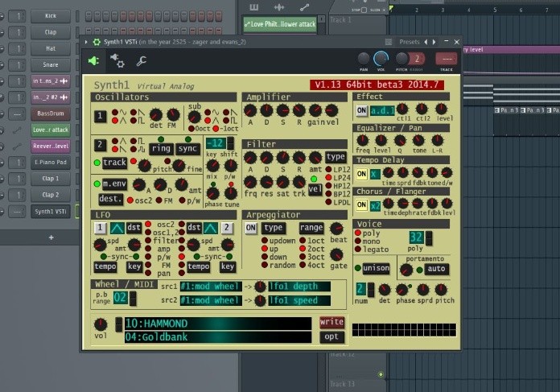Screen dimensions: 560x392
Task: Open the a.d.1 effect type selector
Action: pos(382,111)
